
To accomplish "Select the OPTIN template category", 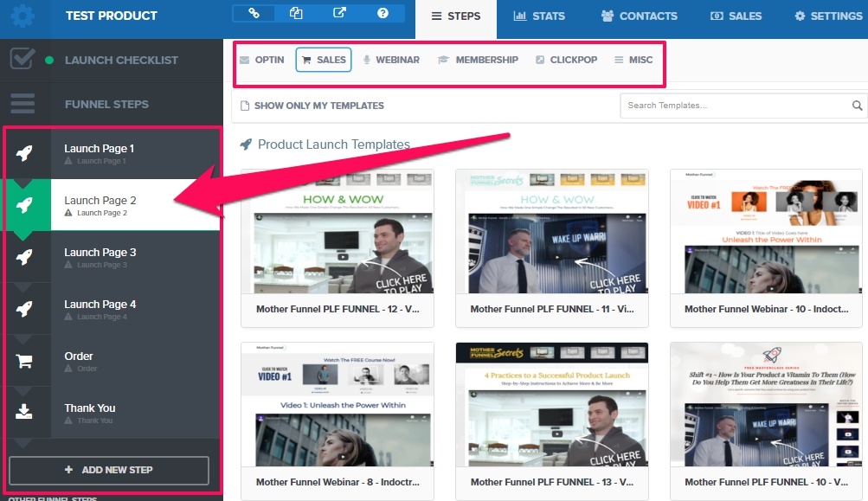I will (x=262, y=60).
